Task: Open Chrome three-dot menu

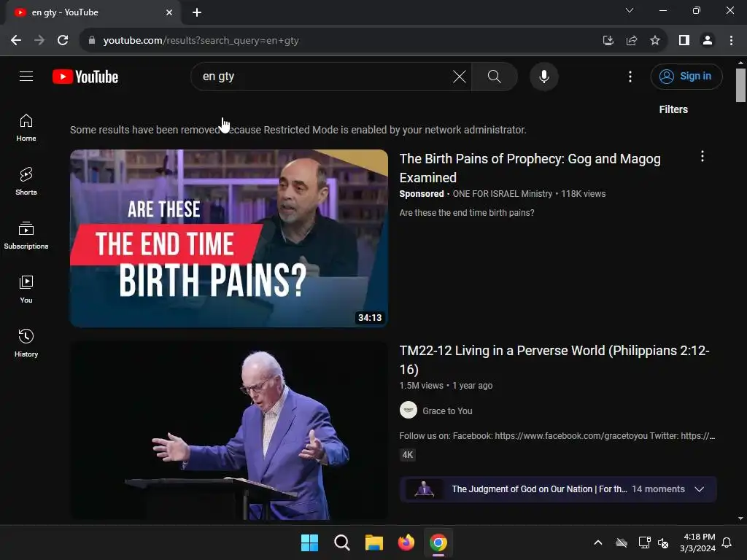Action: tap(731, 41)
